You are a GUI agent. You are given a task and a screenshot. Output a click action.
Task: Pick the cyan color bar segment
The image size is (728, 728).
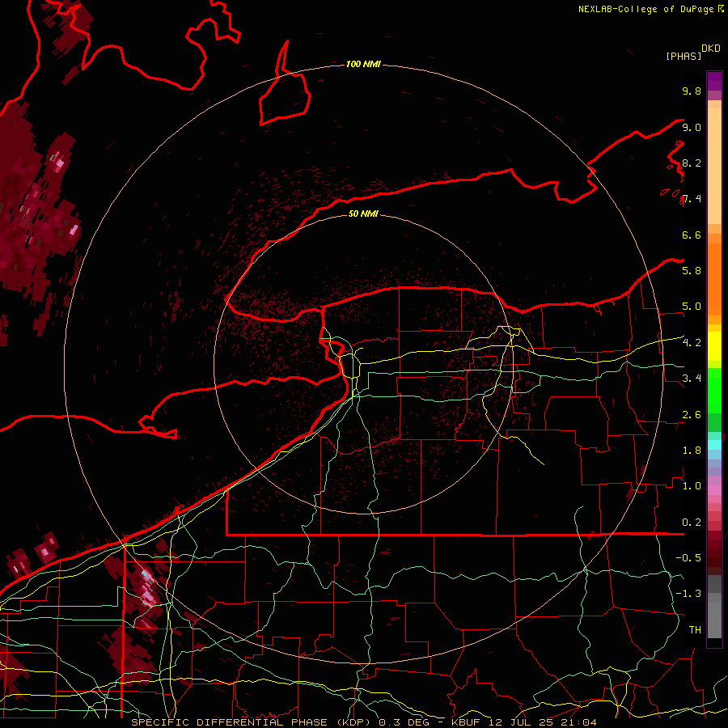tap(714, 444)
